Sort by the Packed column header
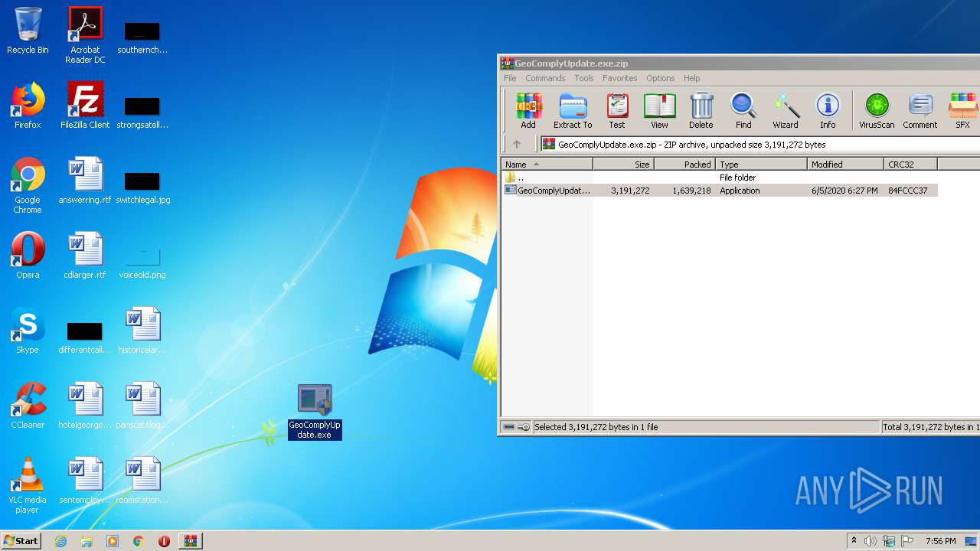The width and height of the screenshot is (980, 551). pyautogui.click(x=684, y=165)
